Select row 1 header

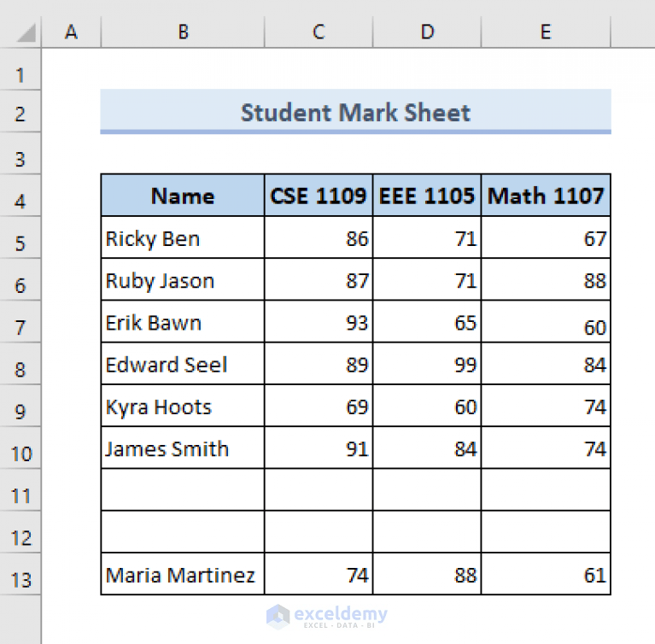coord(20,69)
